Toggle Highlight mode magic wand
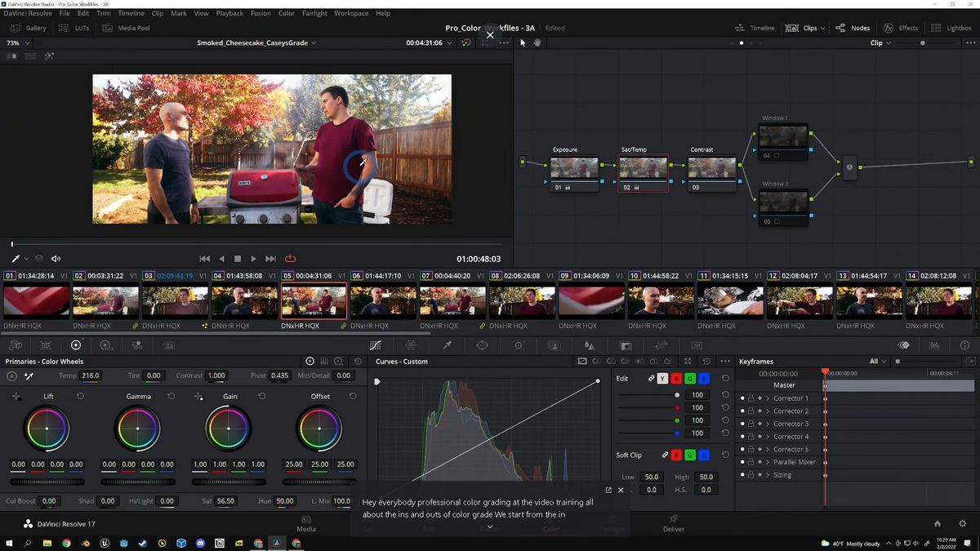The image size is (980, 551). click(x=49, y=56)
